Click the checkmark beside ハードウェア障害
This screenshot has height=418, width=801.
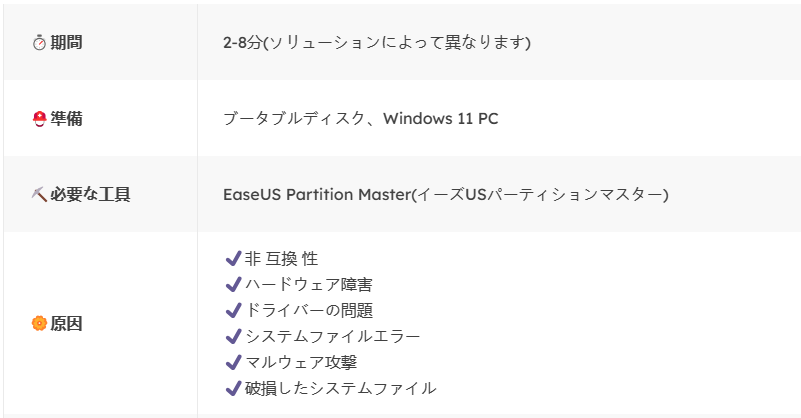pos(234,285)
